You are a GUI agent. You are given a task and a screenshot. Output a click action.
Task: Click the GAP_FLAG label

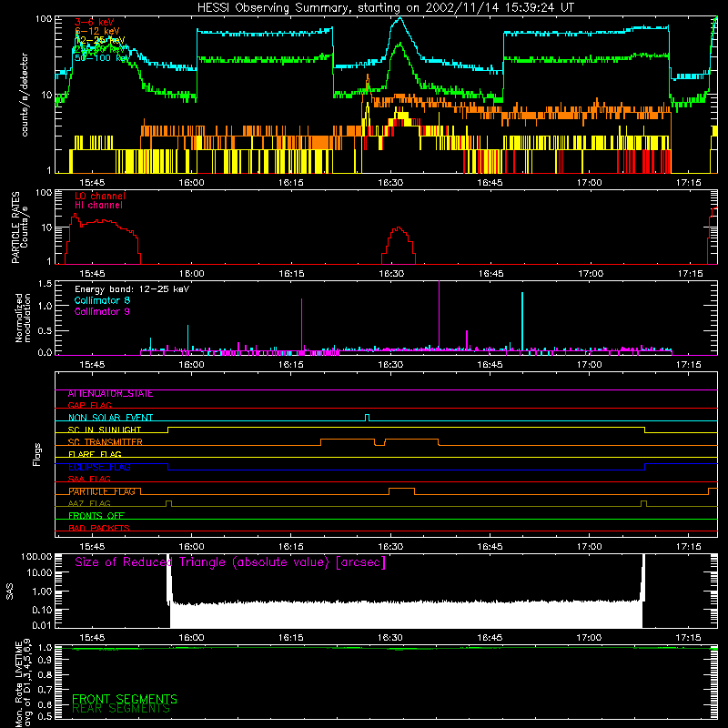89,405
